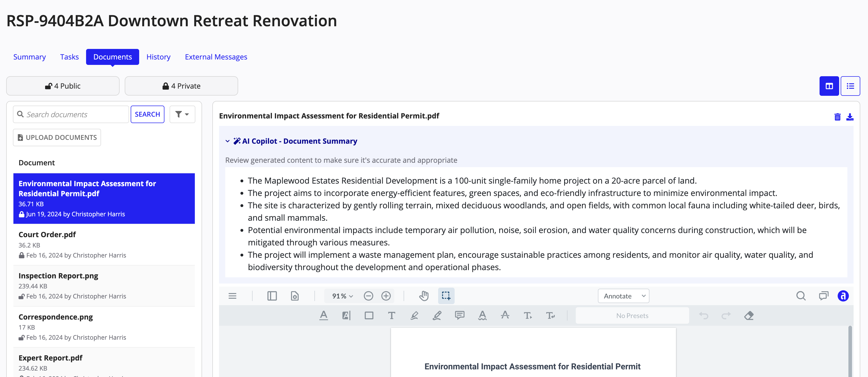Screen dimensions: 868x377
Task: Open the External Messages tab
Action: point(216,57)
